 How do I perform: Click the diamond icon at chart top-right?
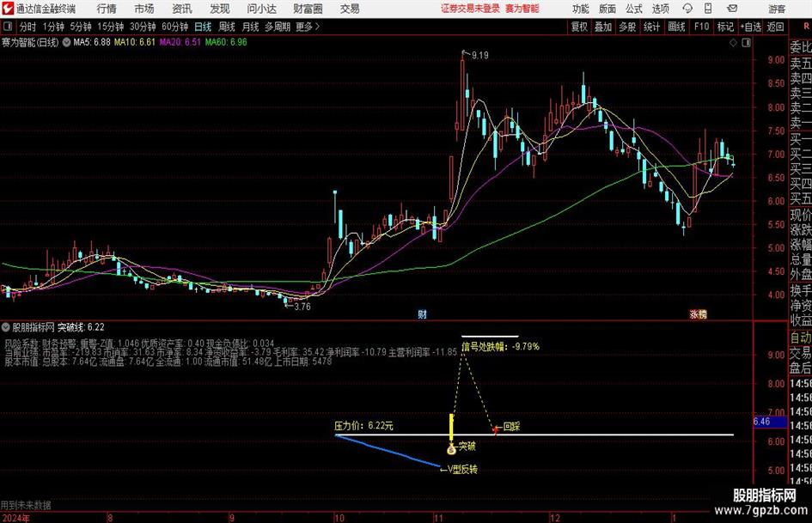(733, 43)
